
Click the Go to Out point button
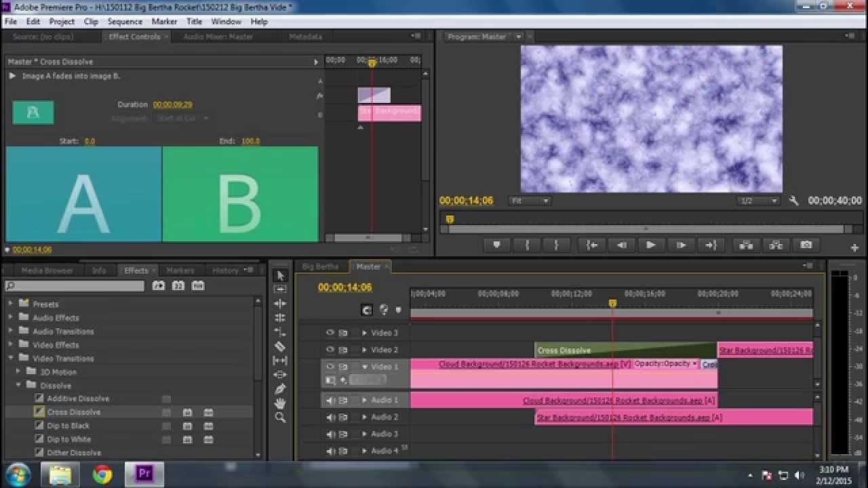(711, 245)
